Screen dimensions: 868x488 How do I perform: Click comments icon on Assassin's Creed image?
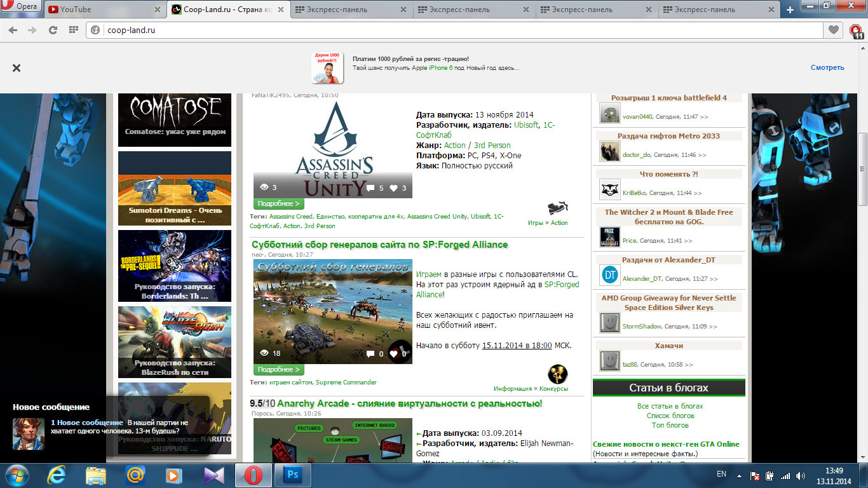pos(370,188)
